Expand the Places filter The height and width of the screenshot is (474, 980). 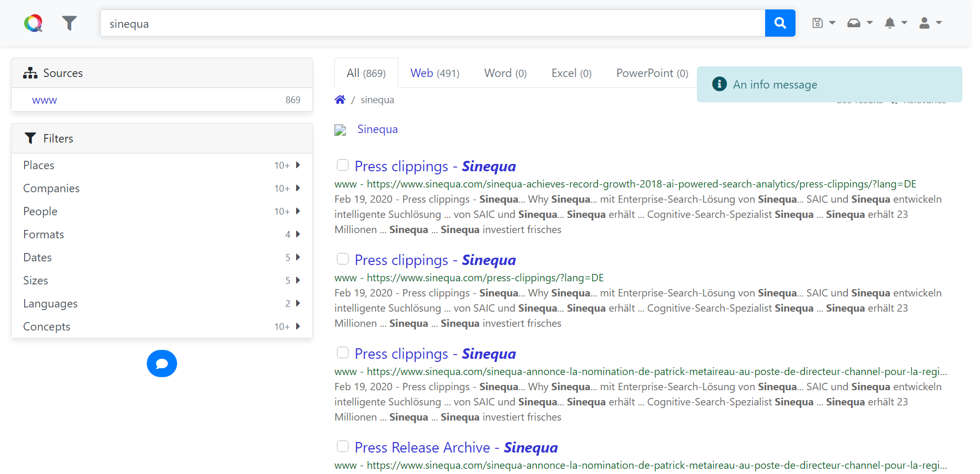pyautogui.click(x=162, y=165)
